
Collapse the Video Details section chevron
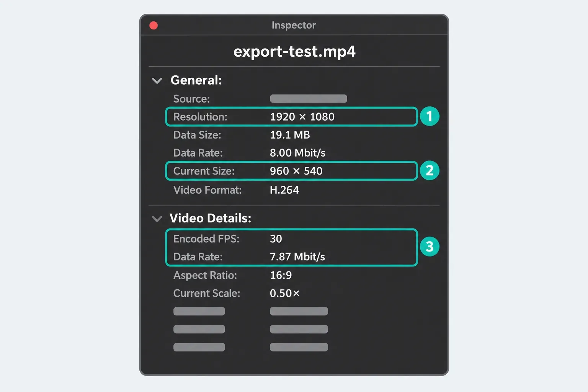tap(157, 219)
